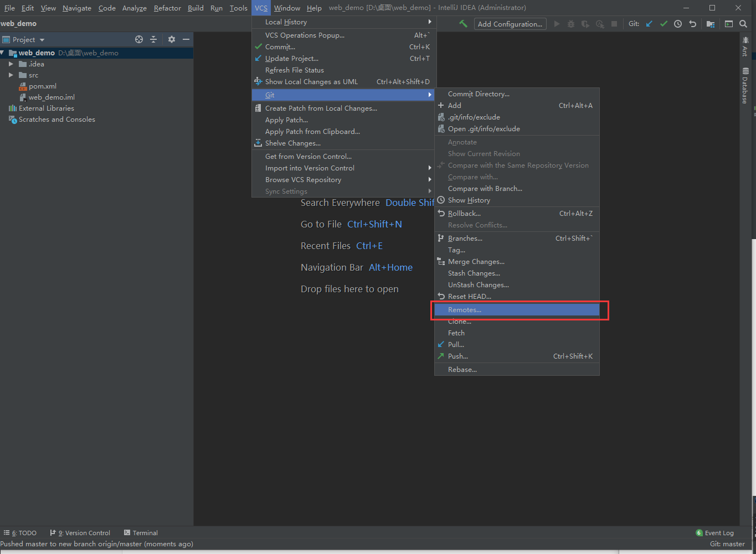Open the Ant side tool window

745,46
